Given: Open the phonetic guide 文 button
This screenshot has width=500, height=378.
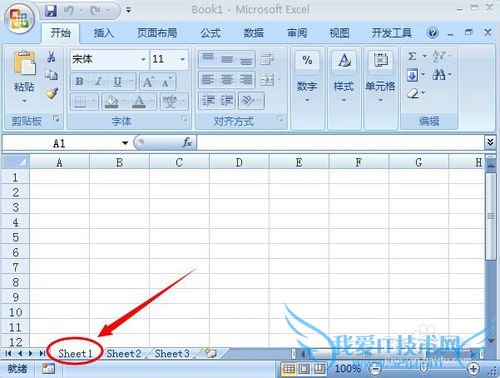Looking at the screenshot, I should pos(170,101).
